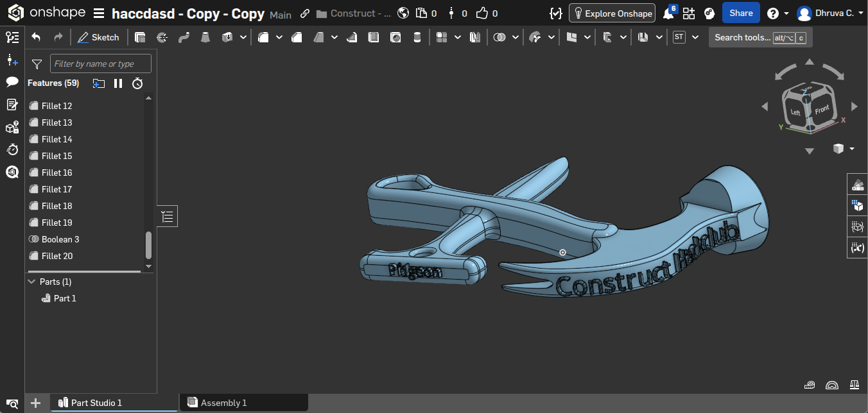
Task: Open the Plane tool dropdown arrow
Action: 587,37
